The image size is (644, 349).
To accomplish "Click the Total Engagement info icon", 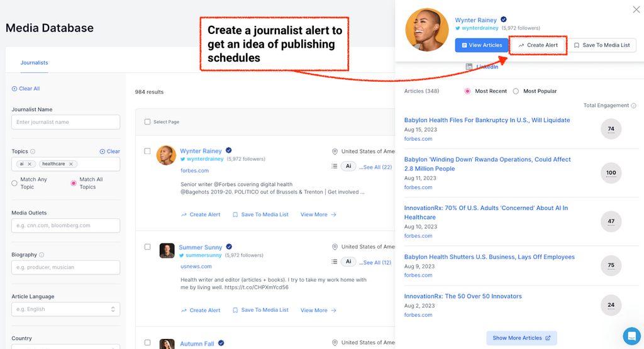I will coord(633,106).
